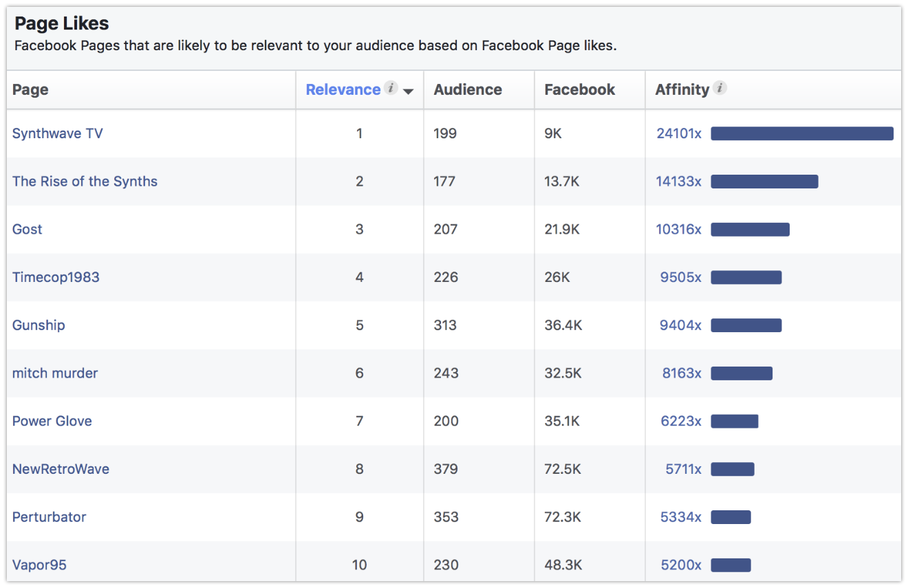Open the NewRetroWave page link
The height and width of the screenshot is (588, 908).
click(x=61, y=469)
